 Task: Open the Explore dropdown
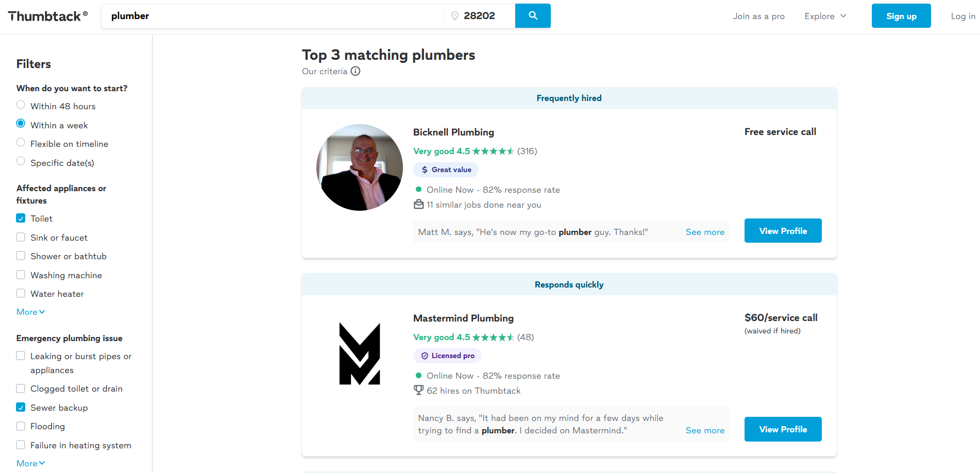coord(824,16)
